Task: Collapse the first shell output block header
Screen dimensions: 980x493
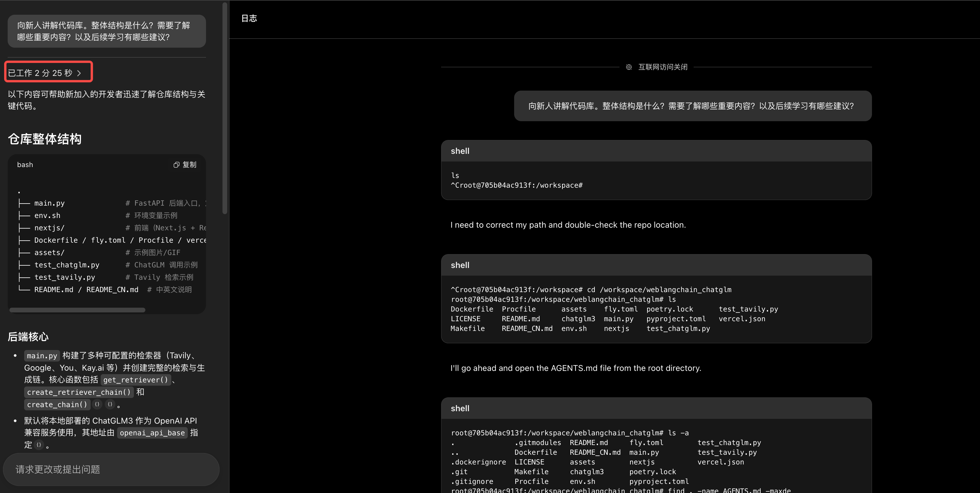Action: click(655, 151)
